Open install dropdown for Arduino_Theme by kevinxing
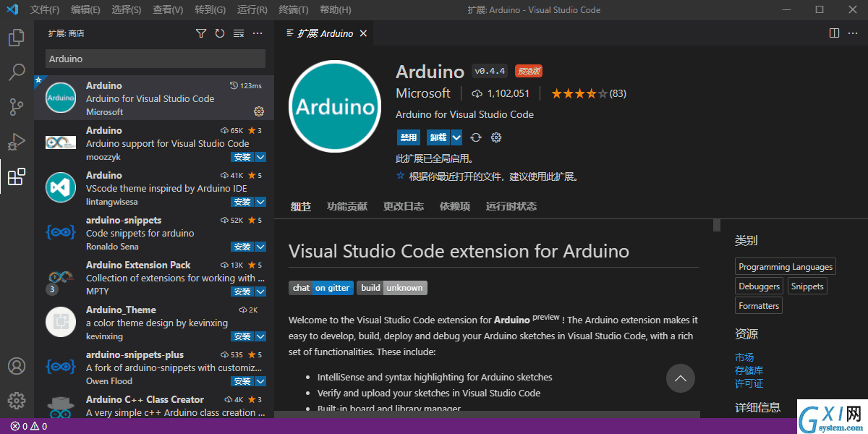868x434 pixels. [260, 336]
